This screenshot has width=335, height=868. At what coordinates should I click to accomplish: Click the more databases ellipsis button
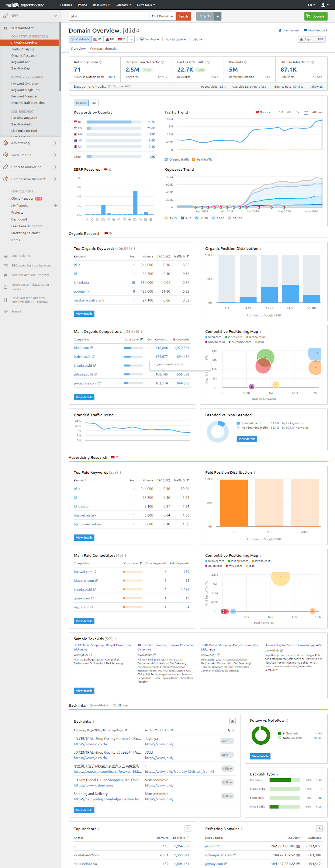click(x=131, y=40)
